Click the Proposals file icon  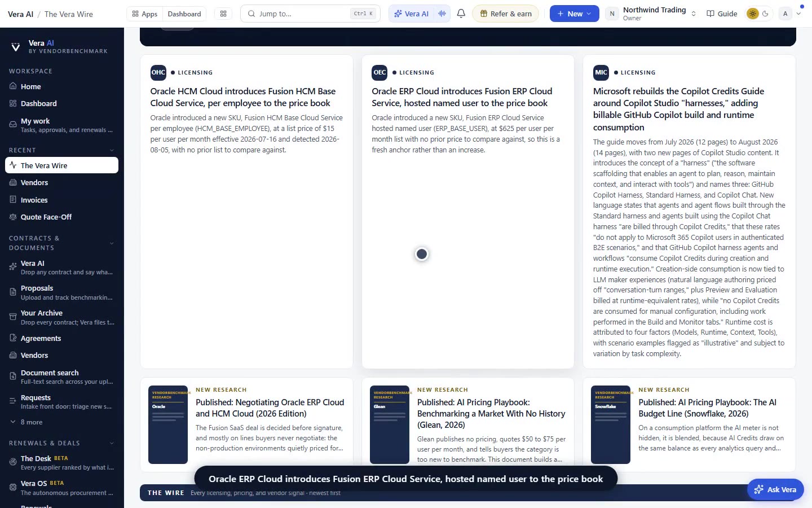[13, 292]
